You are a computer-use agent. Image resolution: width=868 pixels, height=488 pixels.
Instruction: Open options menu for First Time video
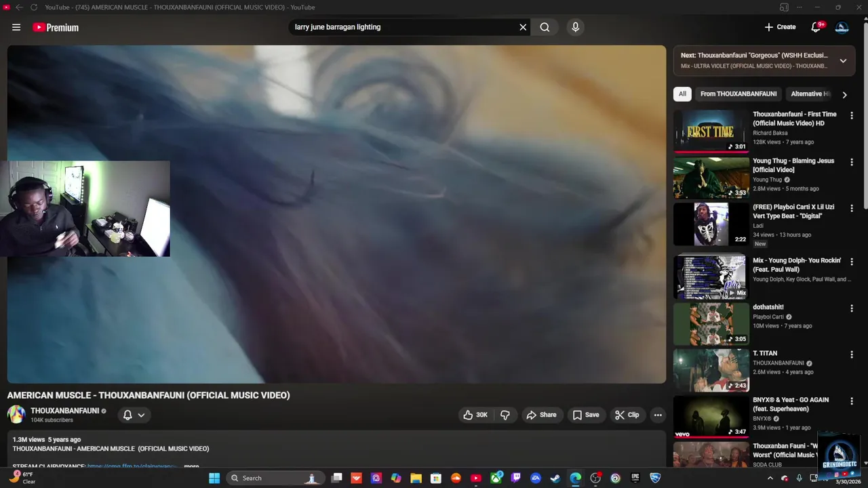(x=852, y=116)
